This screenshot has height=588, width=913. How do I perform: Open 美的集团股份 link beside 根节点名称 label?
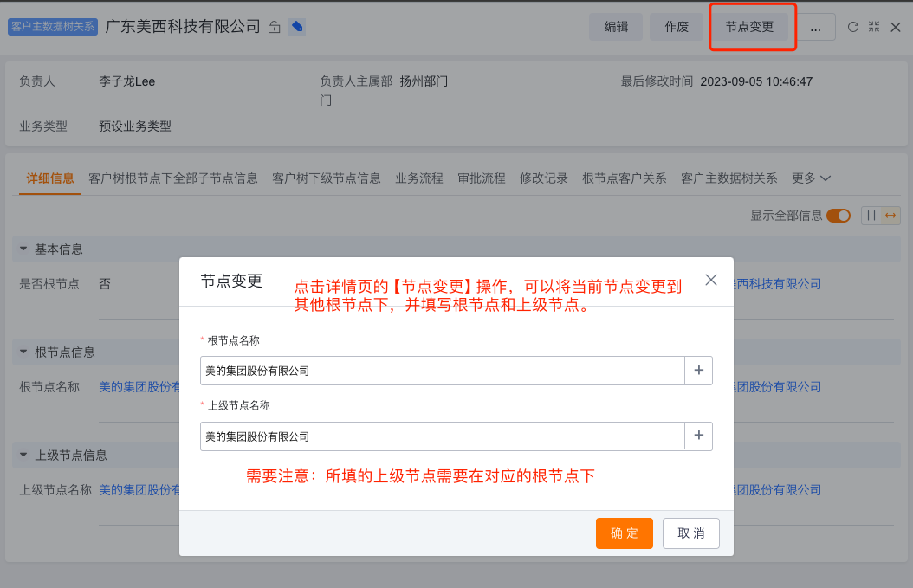[x=139, y=386]
